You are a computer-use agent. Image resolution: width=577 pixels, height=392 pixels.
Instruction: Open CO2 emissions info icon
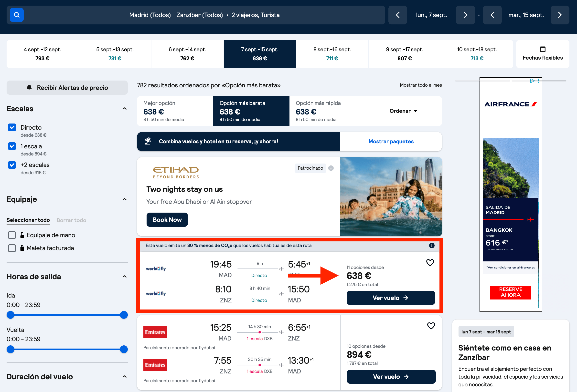[x=432, y=245]
